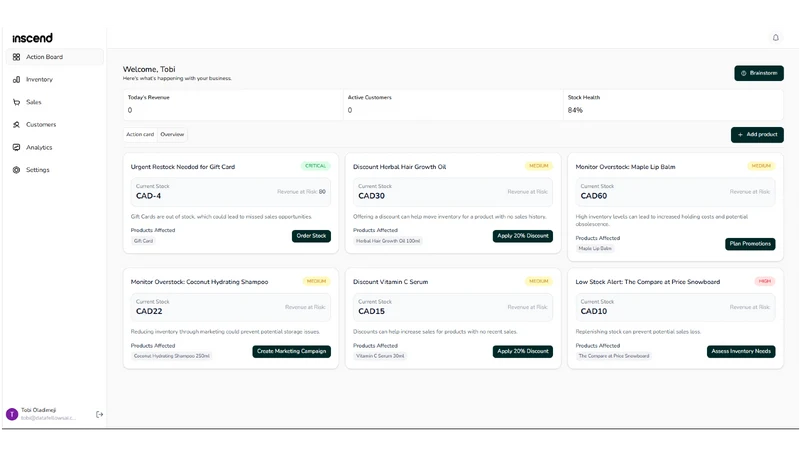Click the CAD15 current stock value
800x450 pixels.
coord(371,311)
